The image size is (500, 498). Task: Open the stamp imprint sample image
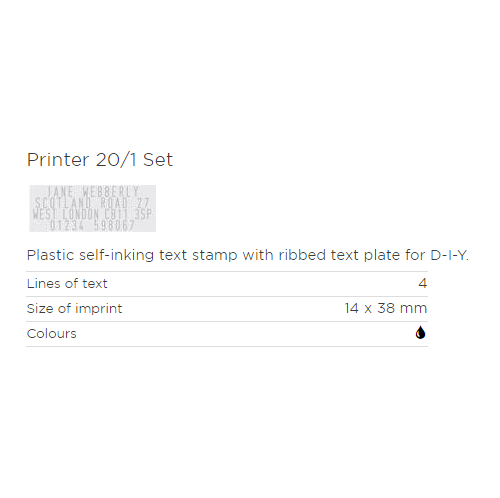(x=93, y=208)
